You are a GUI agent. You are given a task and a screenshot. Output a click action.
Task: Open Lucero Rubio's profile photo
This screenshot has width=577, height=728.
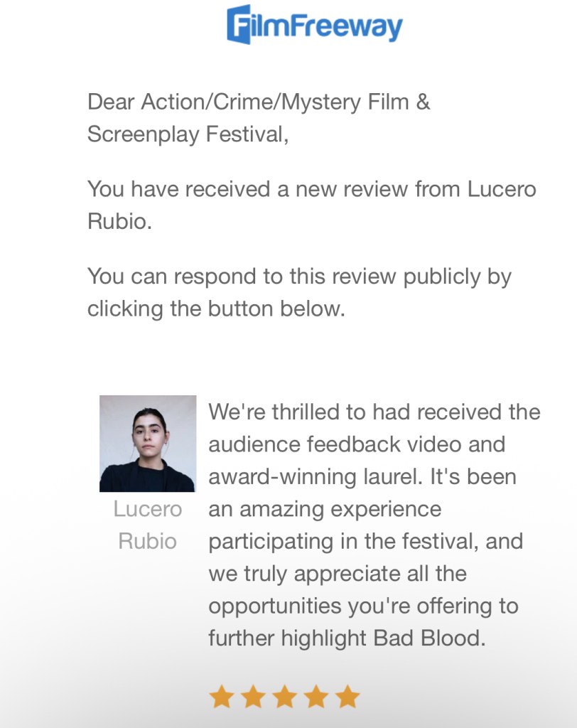click(148, 444)
